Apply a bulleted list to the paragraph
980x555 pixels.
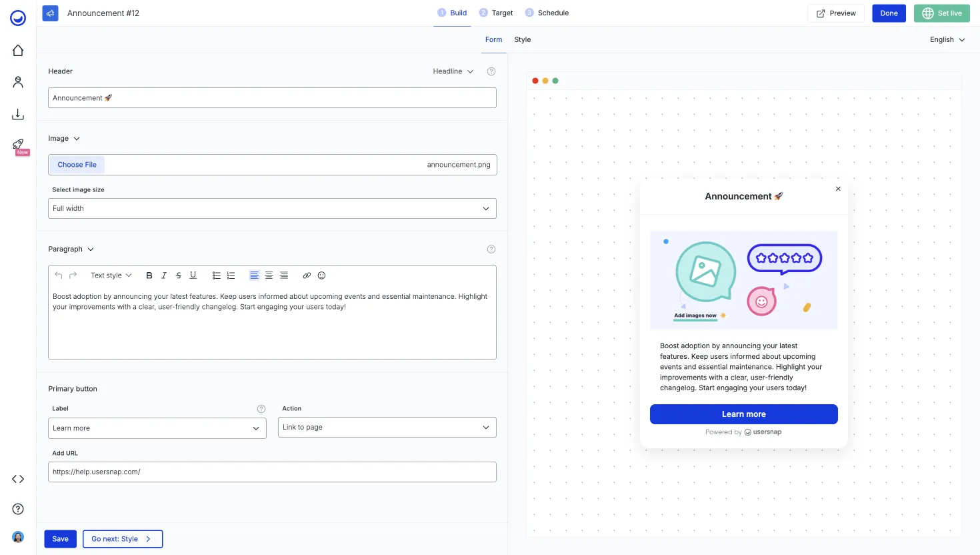[216, 275]
